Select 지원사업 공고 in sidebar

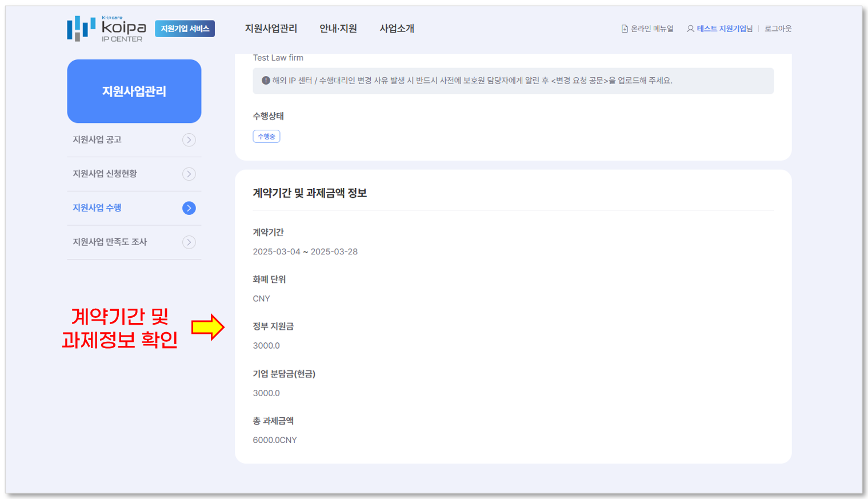tap(97, 139)
